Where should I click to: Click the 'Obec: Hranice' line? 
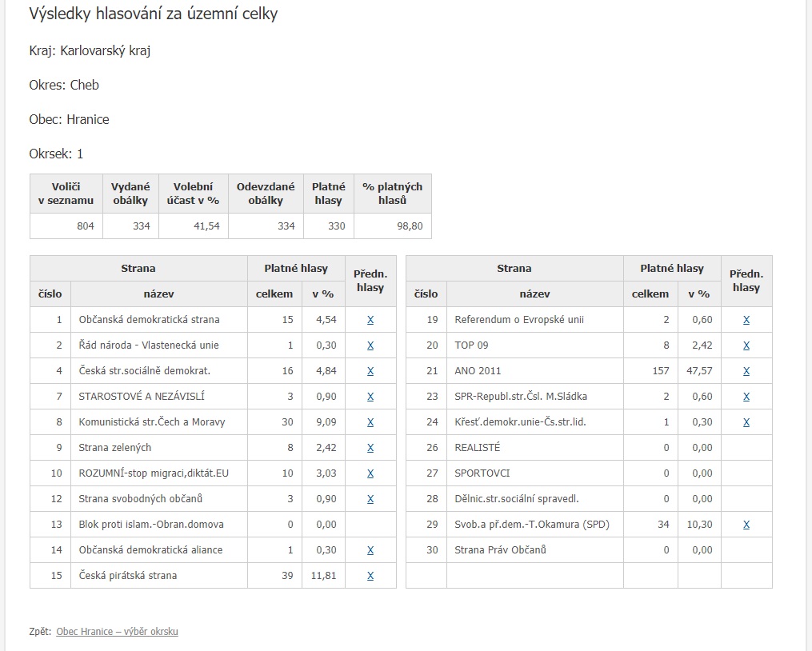click(69, 120)
